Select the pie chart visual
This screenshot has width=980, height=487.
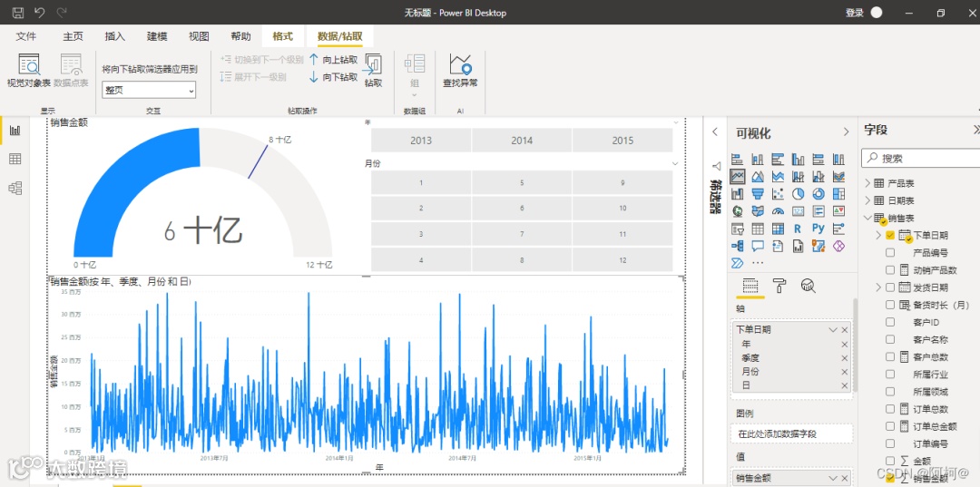799,193
